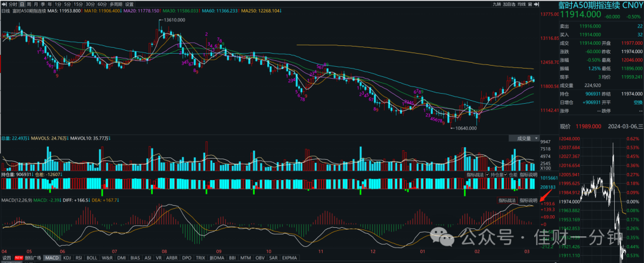Click the MA10: 11906.400 label
Viewport: 644px width, 263px height.
click(x=102, y=11)
